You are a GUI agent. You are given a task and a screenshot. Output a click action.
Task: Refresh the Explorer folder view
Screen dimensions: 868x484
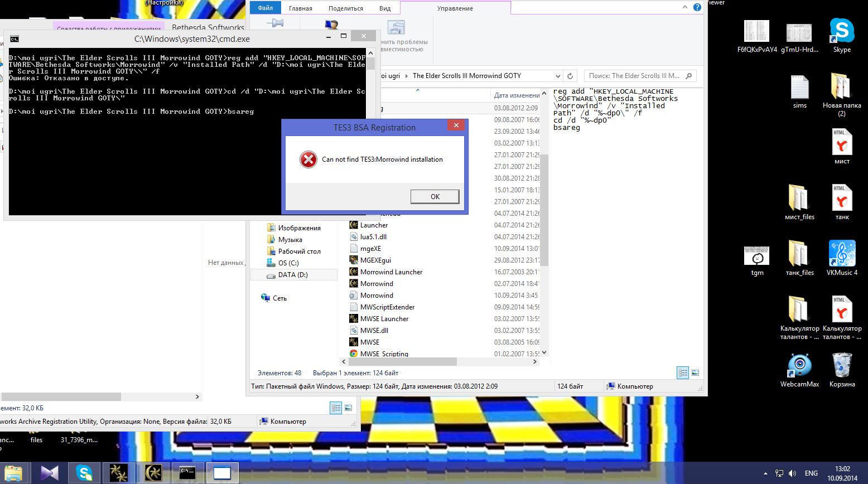570,76
